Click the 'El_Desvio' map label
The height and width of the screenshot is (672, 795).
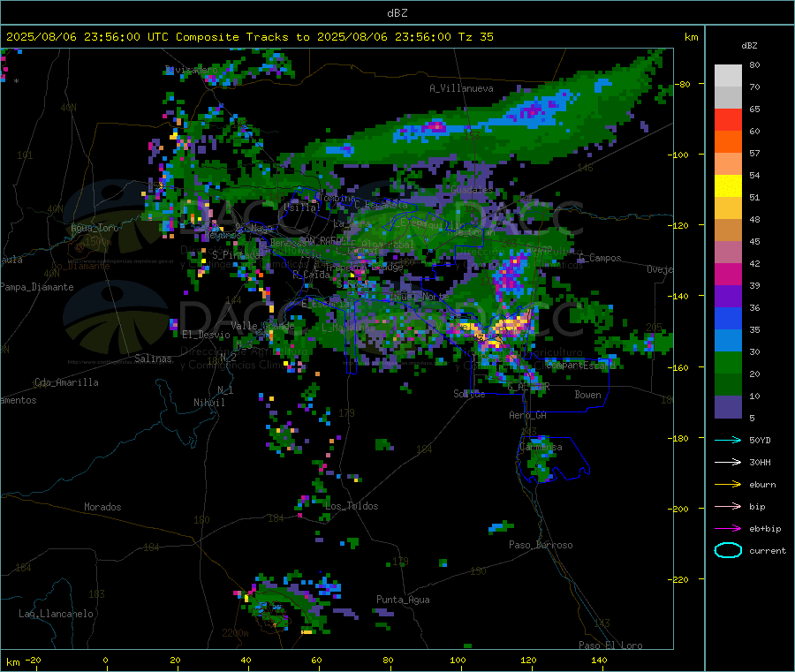point(206,335)
